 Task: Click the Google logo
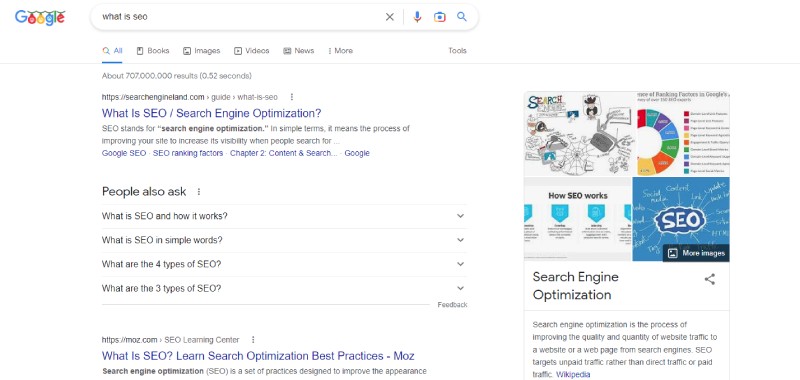(40, 17)
